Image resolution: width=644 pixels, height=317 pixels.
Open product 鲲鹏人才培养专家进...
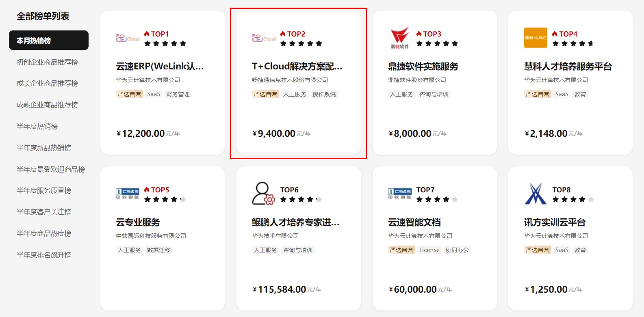click(295, 222)
